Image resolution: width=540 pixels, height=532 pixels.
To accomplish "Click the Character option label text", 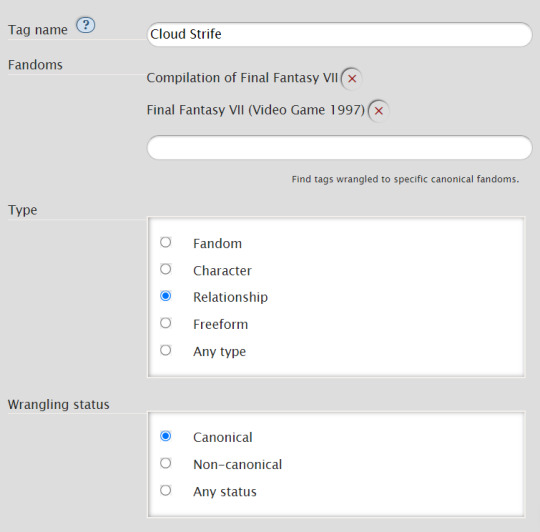I will (222, 271).
